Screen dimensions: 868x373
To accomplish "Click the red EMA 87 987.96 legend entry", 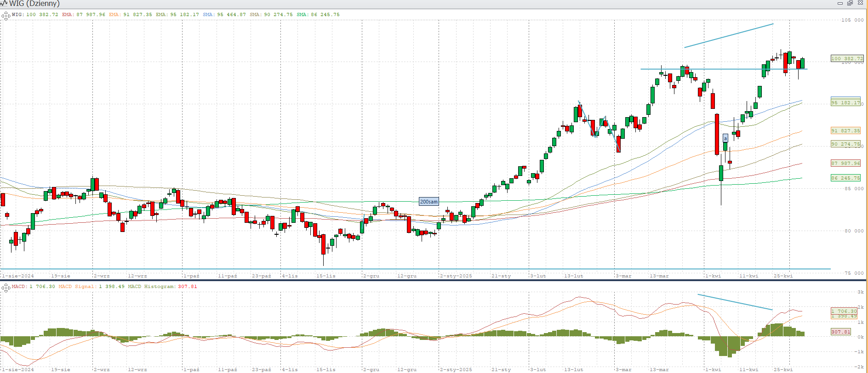I will 84,15.
